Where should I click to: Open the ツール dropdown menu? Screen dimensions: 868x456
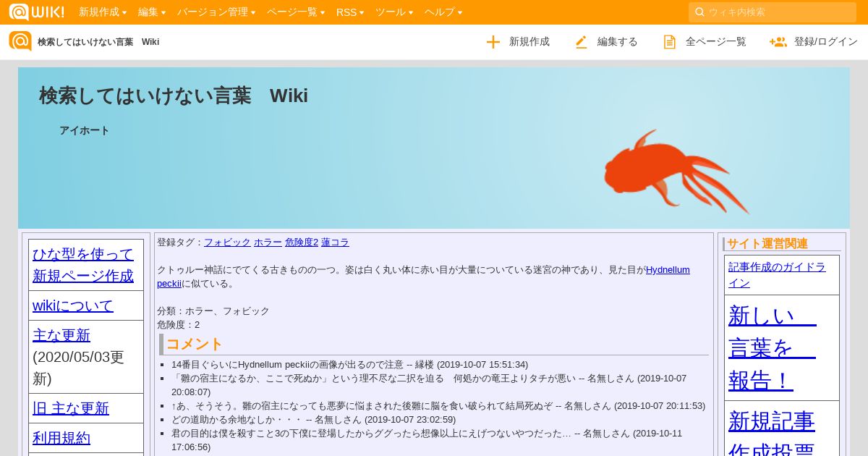click(394, 12)
